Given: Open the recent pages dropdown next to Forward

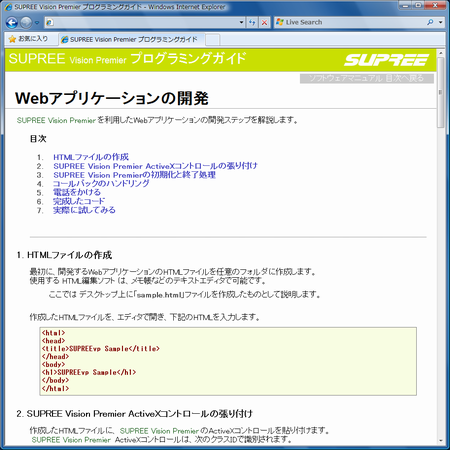Looking at the screenshot, I should click(x=37, y=23).
